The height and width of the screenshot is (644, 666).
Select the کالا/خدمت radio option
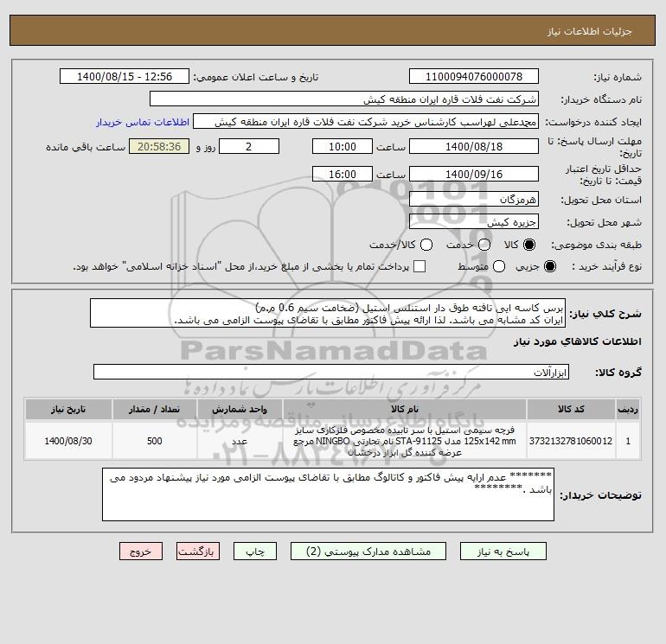426,245
